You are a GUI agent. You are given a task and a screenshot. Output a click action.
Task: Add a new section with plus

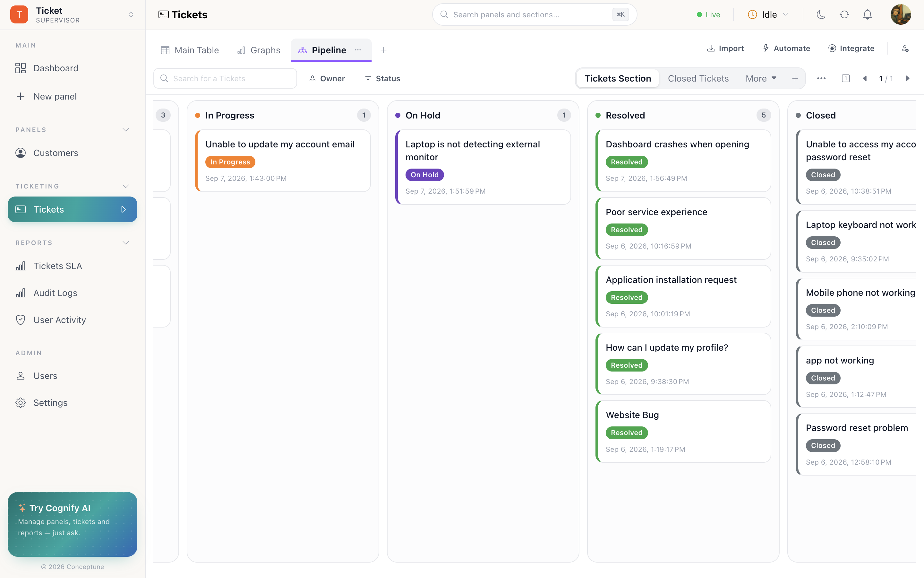[795, 78]
